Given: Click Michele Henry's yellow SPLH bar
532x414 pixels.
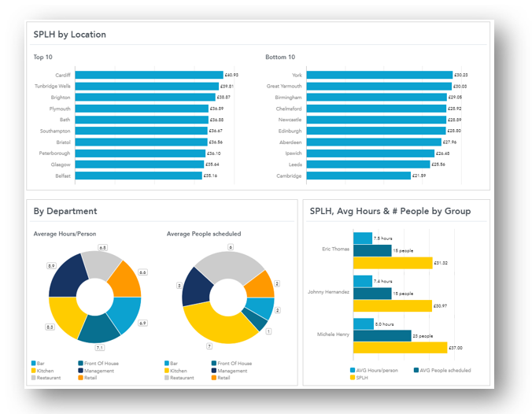Looking at the screenshot, I should (x=400, y=347).
